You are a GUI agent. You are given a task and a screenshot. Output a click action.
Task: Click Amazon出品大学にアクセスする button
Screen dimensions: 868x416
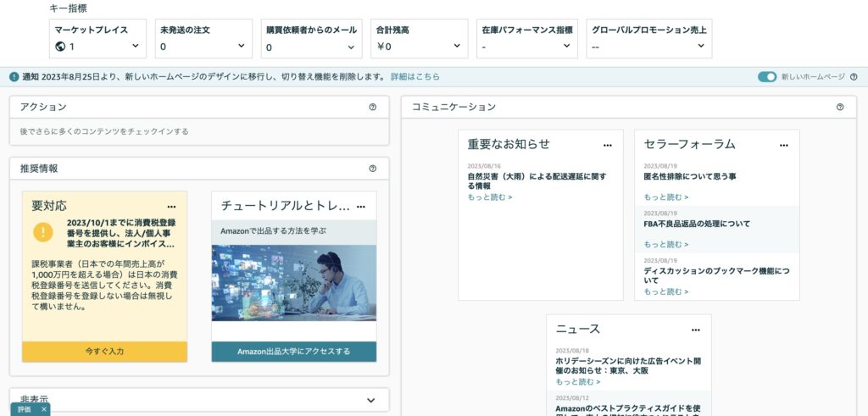point(294,352)
